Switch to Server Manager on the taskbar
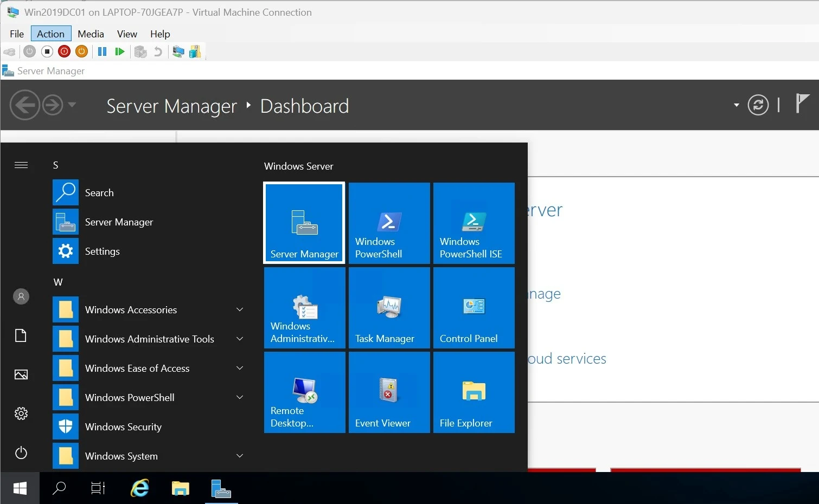Screen dimensions: 819x504 pyautogui.click(x=221, y=488)
